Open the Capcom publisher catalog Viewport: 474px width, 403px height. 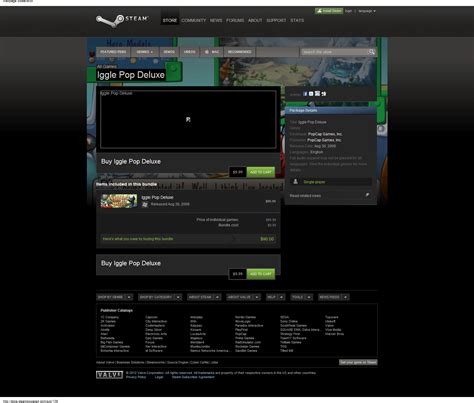pyautogui.click(x=151, y=317)
